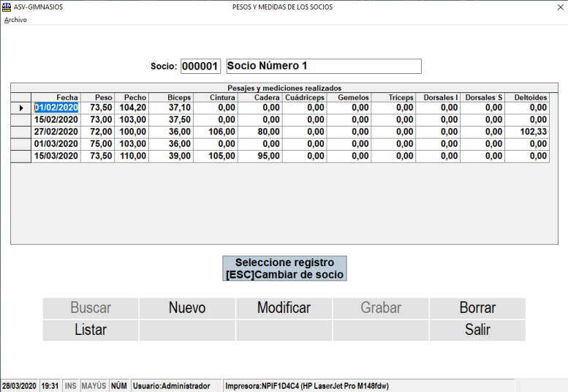Click Bíceps value 37,50
This screenshot has width=568, height=392.
click(171, 120)
